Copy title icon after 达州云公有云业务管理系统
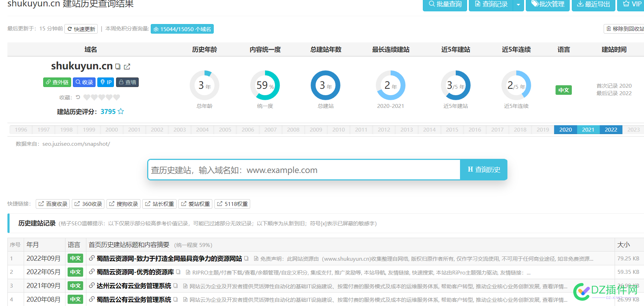This screenshot has width=644, height=306. [175, 285]
